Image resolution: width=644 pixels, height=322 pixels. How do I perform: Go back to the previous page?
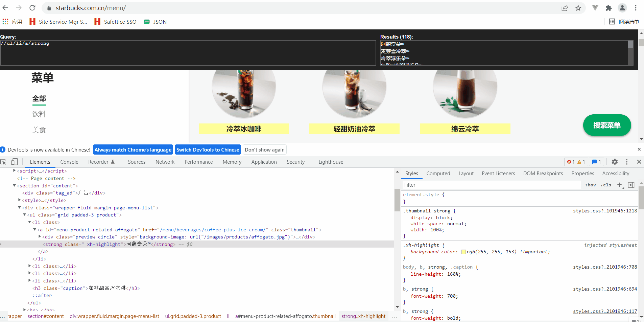point(5,8)
